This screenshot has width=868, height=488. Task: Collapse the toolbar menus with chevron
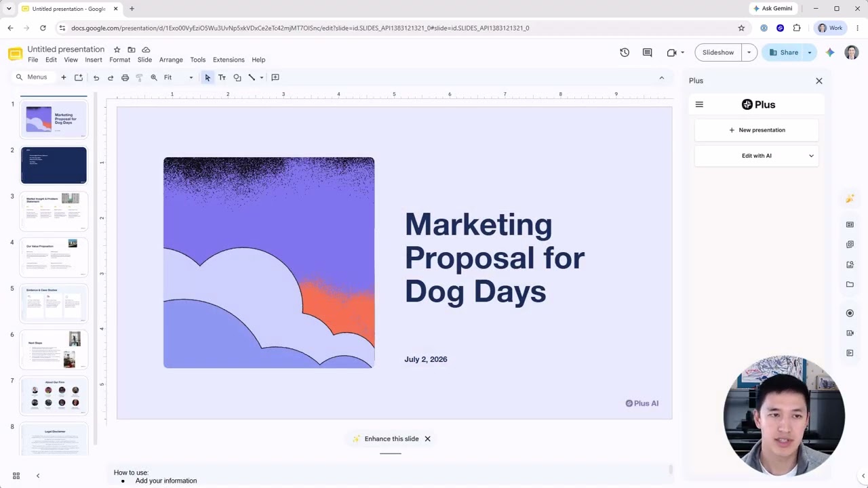tap(662, 77)
